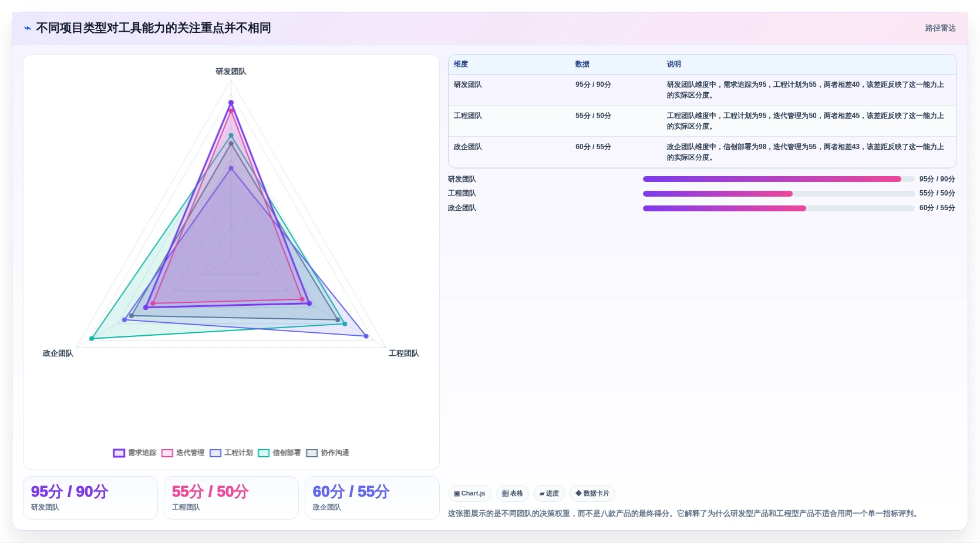Screen dimensions: 980x543
Task: Click the 研发团队 progress bar
Action: (779, 179)
